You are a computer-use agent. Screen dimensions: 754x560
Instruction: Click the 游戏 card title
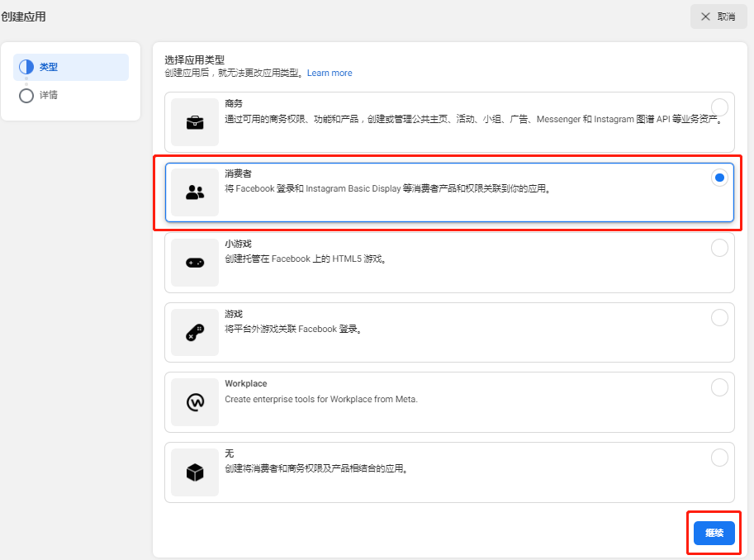234,314
